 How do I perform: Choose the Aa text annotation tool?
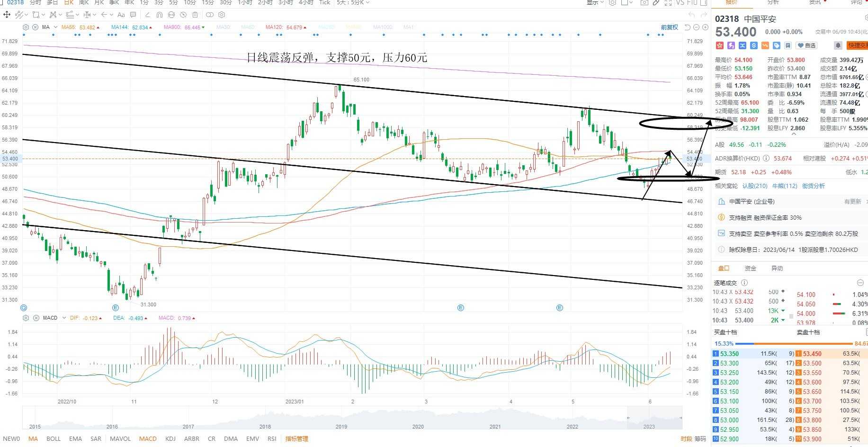121,15
